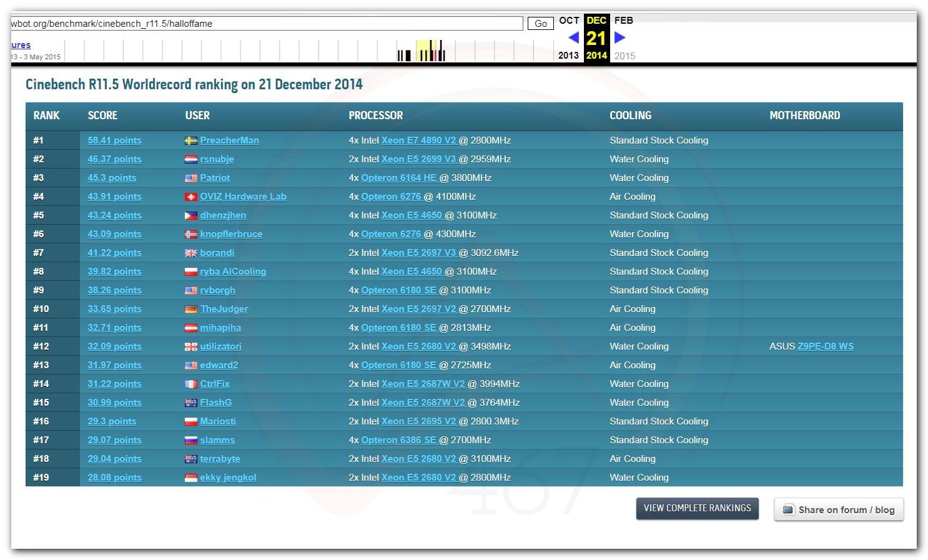Go to the next Wayback capture arrow
This screenshot has width=928, height=560.
(619, 37)
